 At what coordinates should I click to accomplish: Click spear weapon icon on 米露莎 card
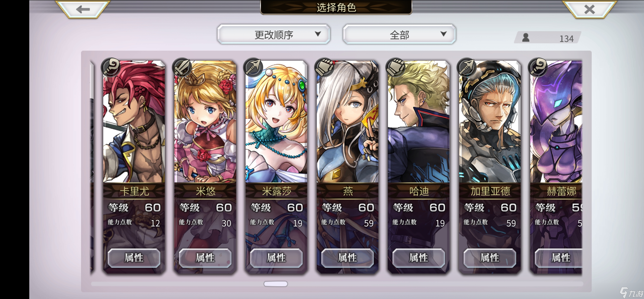253,67
